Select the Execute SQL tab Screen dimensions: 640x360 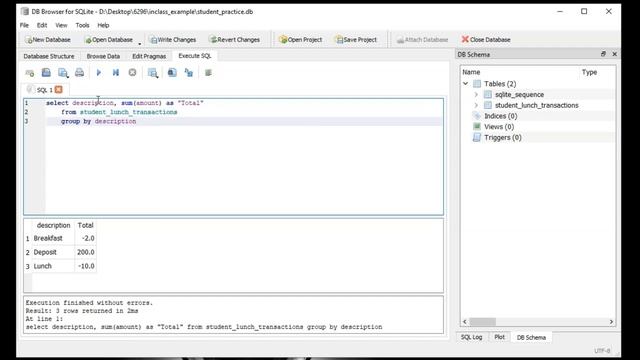[195, 56]
